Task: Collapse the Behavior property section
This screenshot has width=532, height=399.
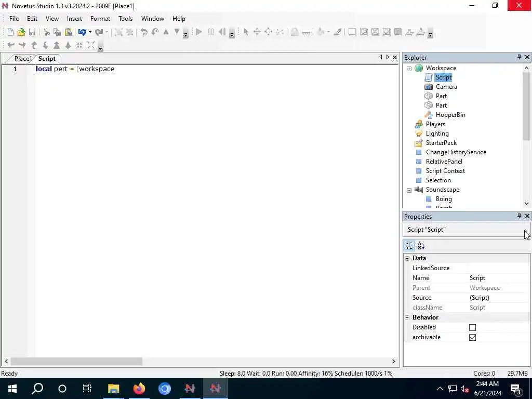Action: 407,318
